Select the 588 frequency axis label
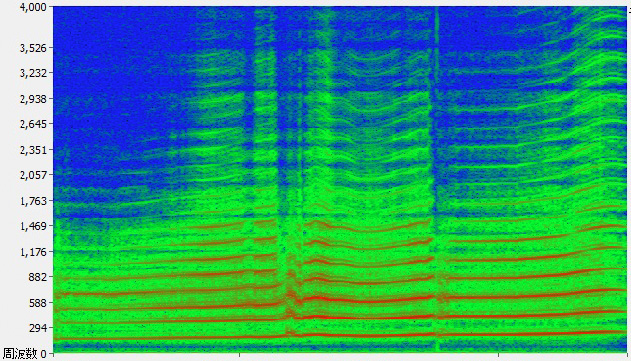The height and width of the screenshot is (361, 631). coord(37,303)
